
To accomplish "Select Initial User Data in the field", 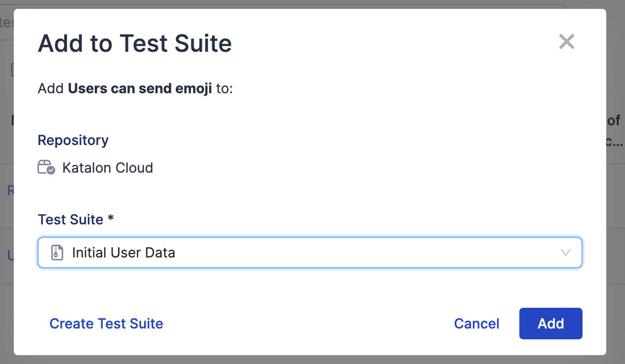I will click(124, 252).
